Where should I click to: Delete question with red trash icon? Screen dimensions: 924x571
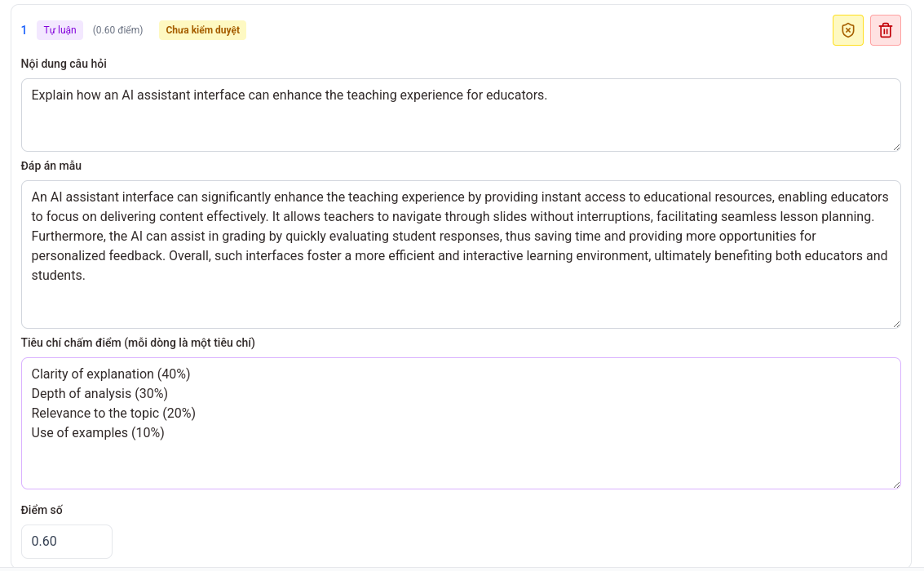[x=886, y=30]
